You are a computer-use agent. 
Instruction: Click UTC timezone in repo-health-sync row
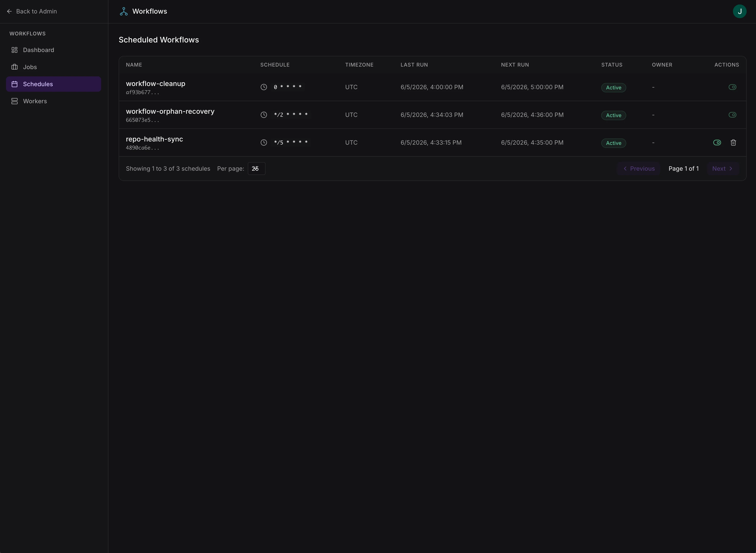click(x=351, y=143)
